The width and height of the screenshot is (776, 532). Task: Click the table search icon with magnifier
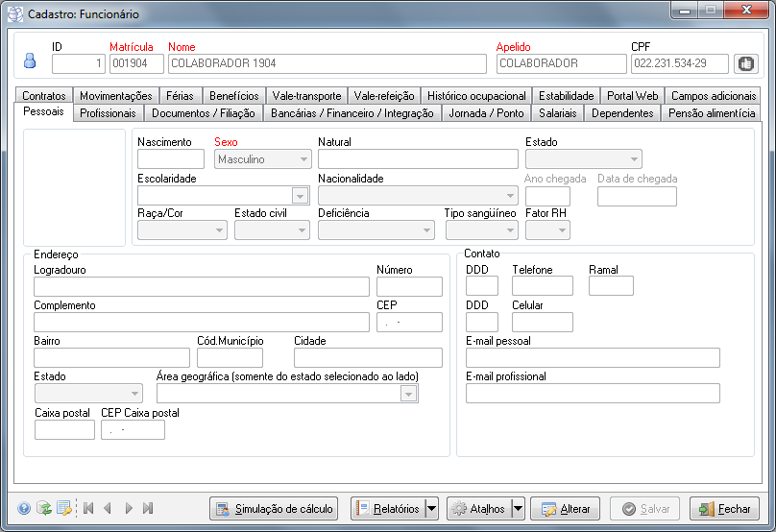click(x=64, y=508)
